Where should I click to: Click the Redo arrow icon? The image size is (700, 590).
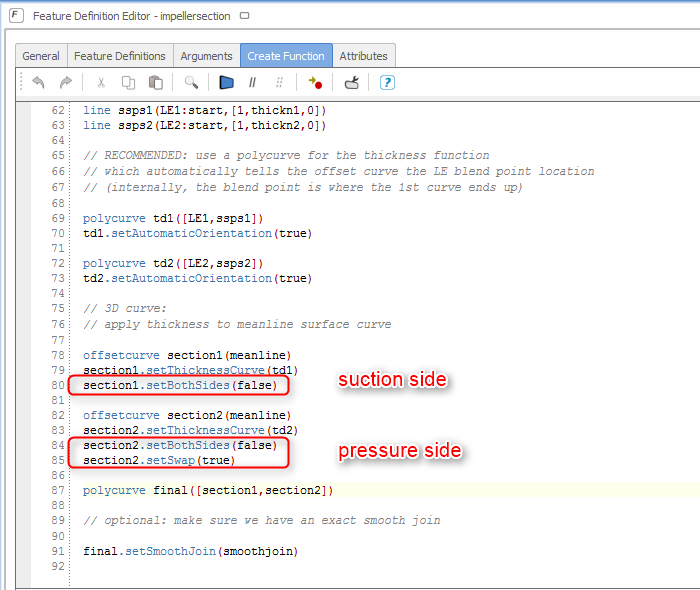66,83
